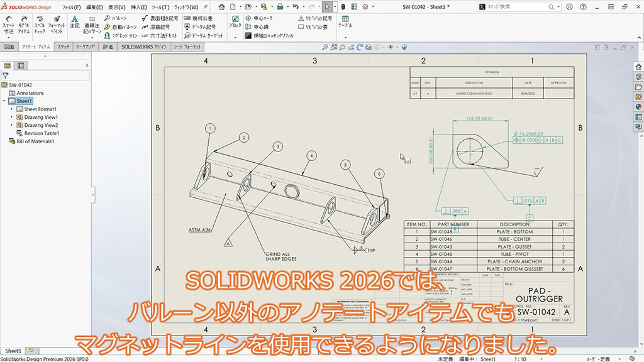
Task: Open the Options gear icon
Action: (x=365, y=7)
